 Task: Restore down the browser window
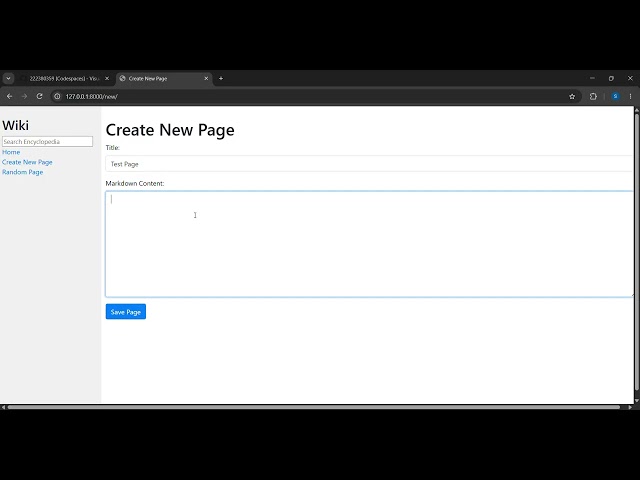(x=611, y=78)
